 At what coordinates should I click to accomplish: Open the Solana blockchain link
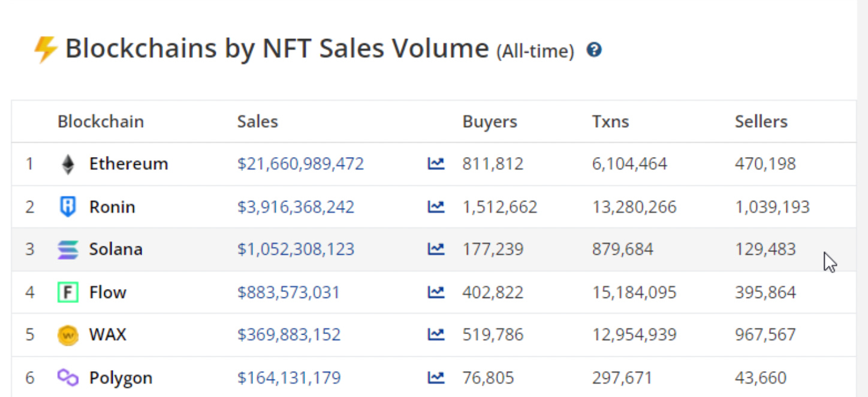click(116, 249)
